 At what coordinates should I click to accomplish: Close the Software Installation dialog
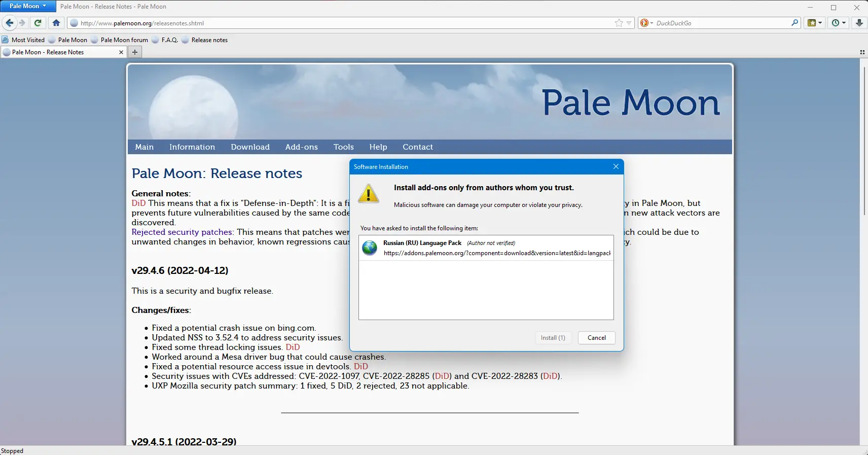coord(616,166)
